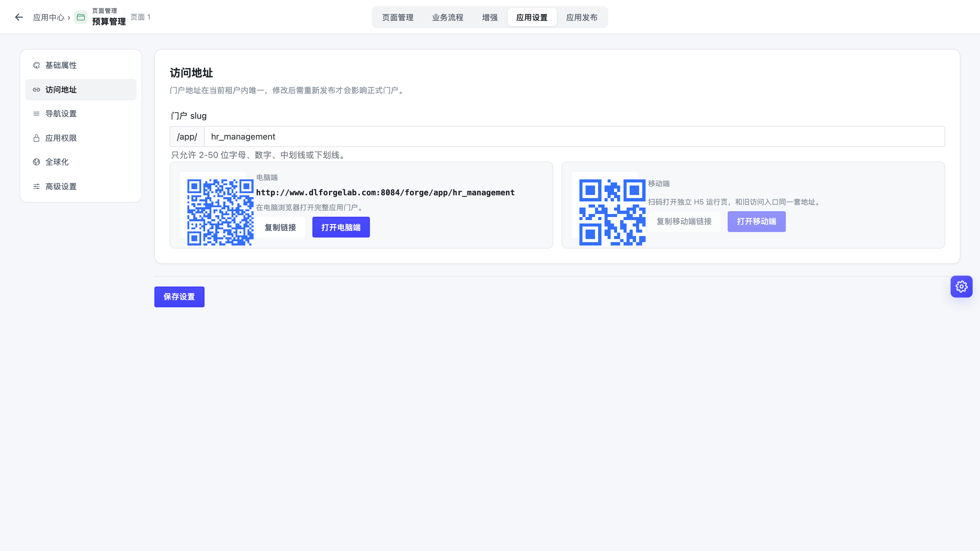Open 基础属性 in the settings sidebar
The height and width of the screenshot is (551, 980).
tap(81, 66)
